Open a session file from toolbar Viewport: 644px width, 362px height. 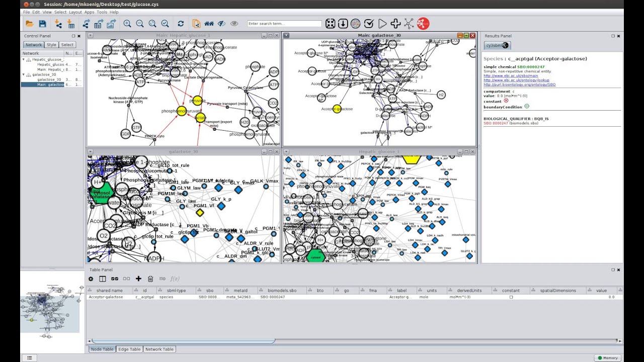click(30, 24)
